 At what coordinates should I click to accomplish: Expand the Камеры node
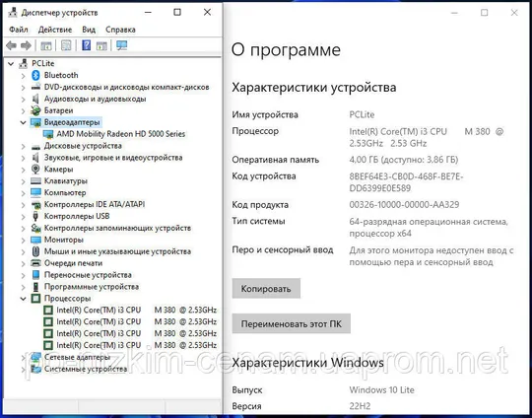tap(23, 170)
